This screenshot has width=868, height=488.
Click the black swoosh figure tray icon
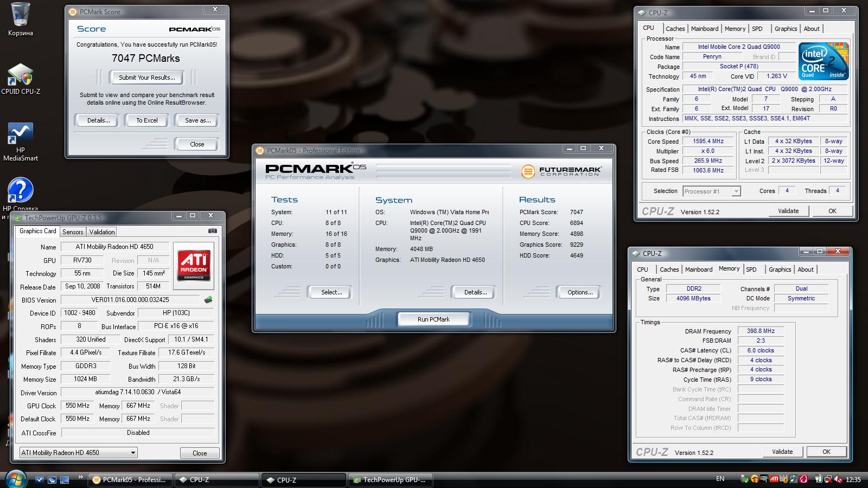pyautogui.click(x=764, y=479)
